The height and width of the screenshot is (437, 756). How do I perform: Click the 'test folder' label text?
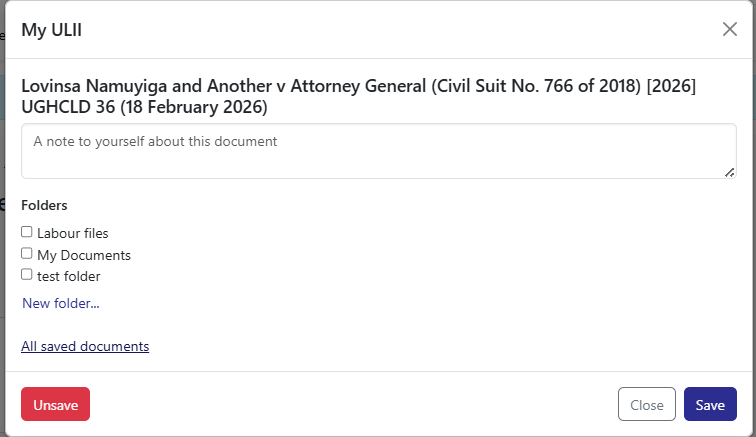pos(69,276)
